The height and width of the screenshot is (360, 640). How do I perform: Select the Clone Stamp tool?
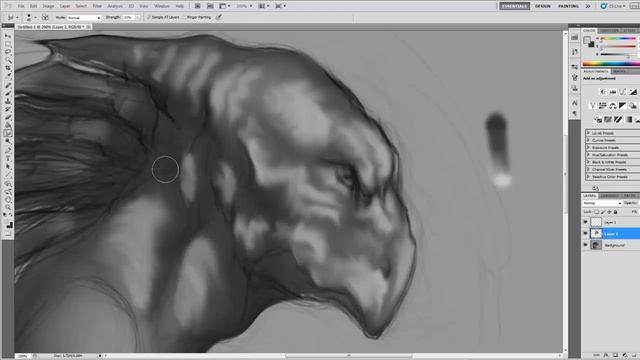[8, 100]
